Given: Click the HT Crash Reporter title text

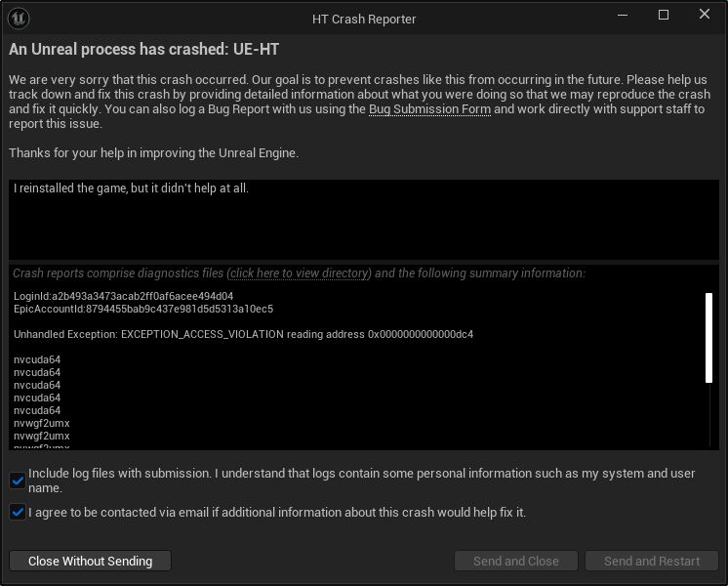Looking at the screenshot, I should [x=364, y=20].
